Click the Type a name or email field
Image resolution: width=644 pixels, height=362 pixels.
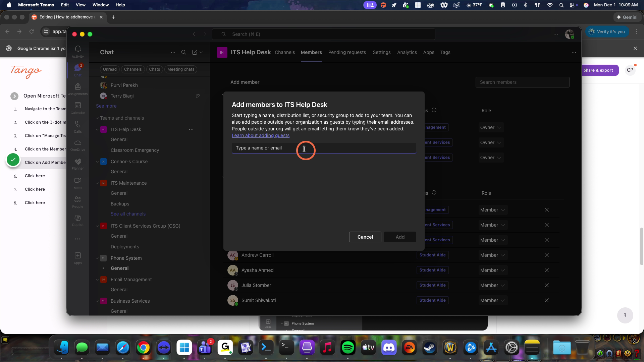point(324,148)
